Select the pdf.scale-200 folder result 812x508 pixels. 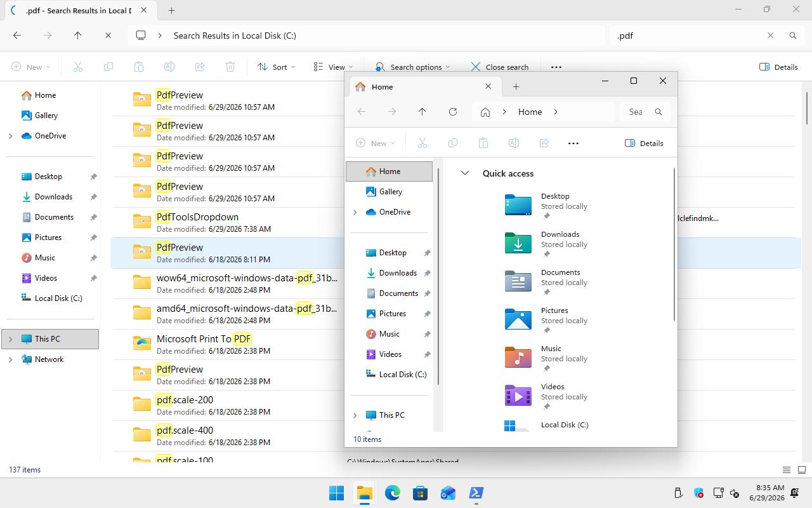point(228,405)
